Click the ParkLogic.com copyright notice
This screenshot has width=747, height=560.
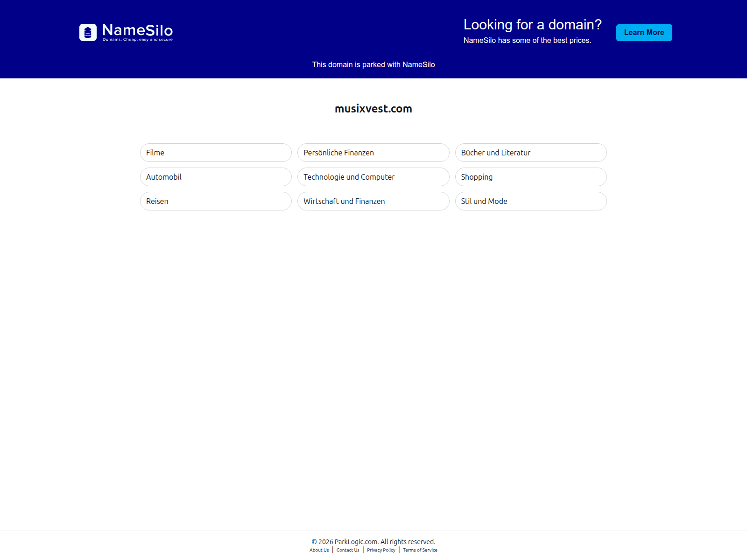(x=373, y=542)
